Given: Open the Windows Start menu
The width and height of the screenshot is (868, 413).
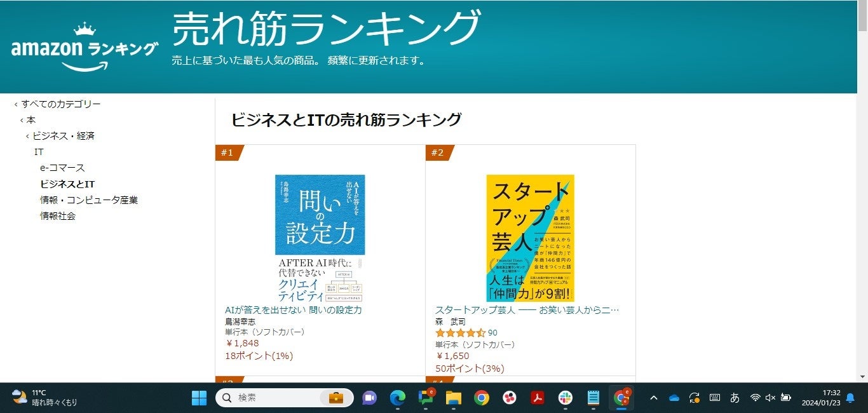Looking at the screenshot, I should [x=199, y=398].
